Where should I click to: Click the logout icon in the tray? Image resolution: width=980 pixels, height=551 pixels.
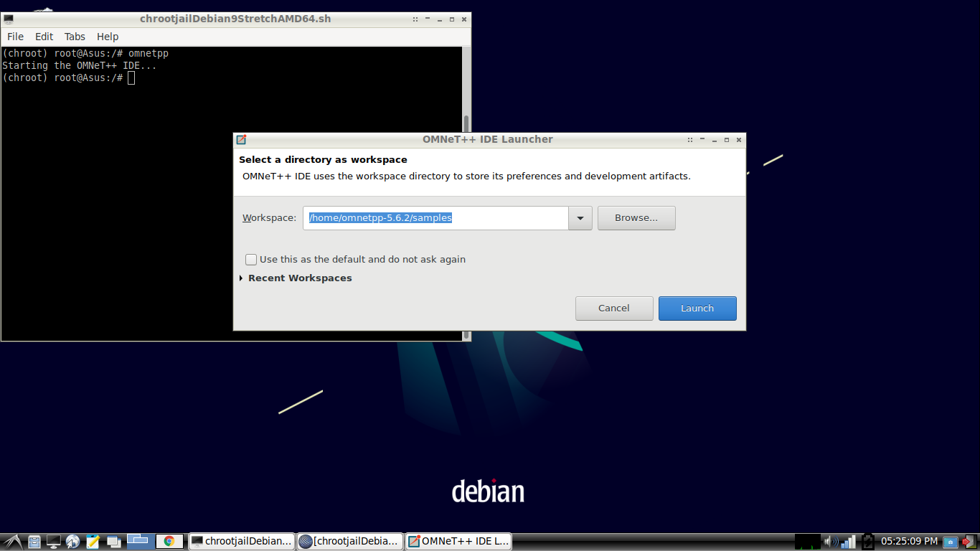[971, 541]
